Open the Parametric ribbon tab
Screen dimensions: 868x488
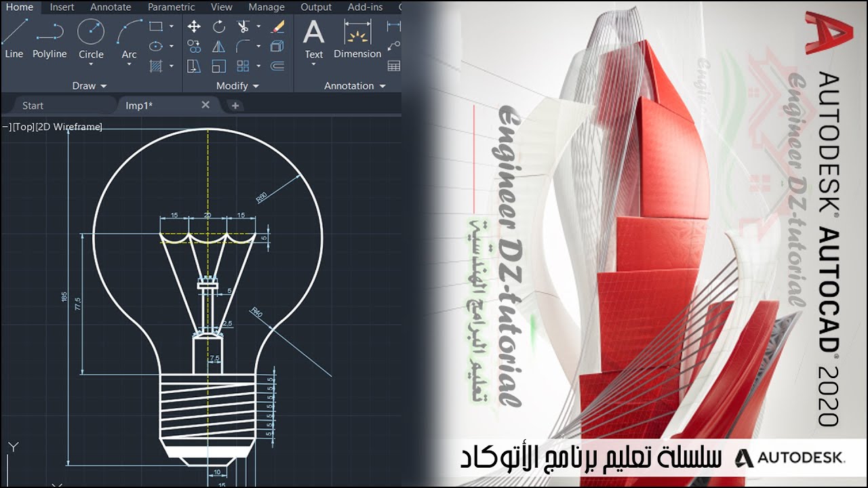click(x=172, y=7)
